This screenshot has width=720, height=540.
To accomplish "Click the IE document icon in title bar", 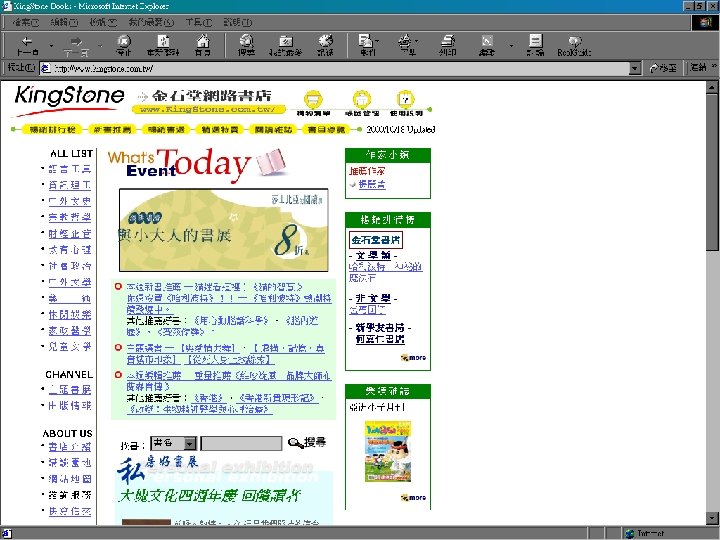I will pyautogui.click(x=6, y=6).
